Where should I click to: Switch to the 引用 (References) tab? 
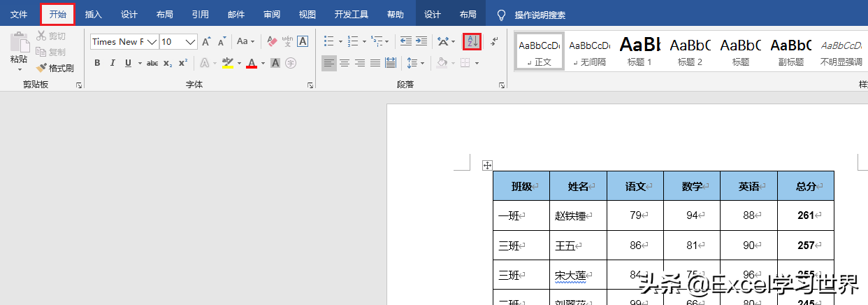click(201, 15)
